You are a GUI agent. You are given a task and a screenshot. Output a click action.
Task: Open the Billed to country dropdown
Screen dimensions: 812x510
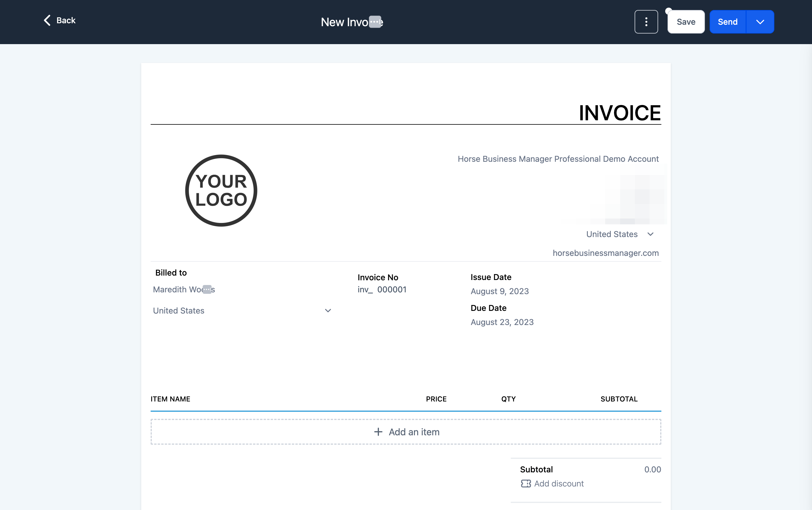(x=242, y=311)
